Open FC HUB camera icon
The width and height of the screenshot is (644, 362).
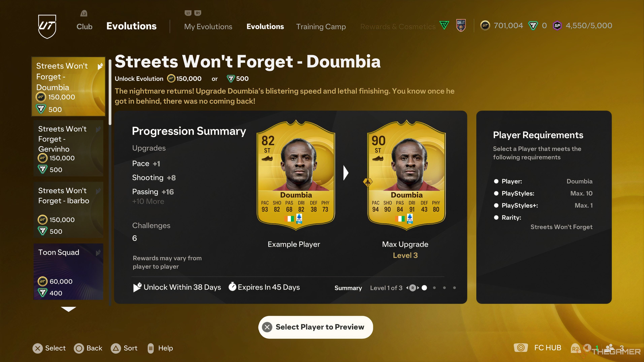click(x=521, y=348)
